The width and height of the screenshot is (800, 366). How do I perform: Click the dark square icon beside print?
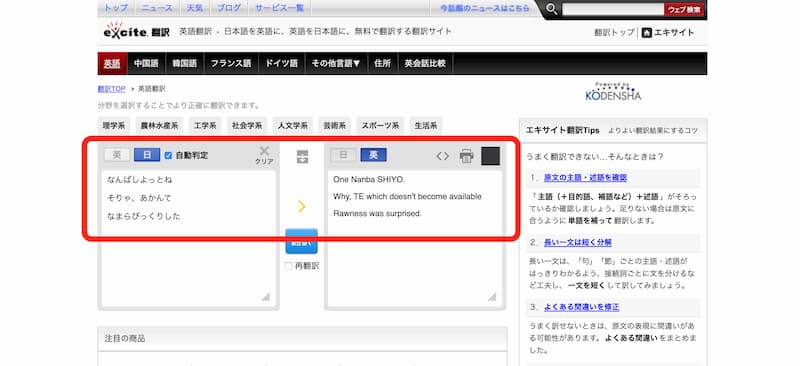490,156
